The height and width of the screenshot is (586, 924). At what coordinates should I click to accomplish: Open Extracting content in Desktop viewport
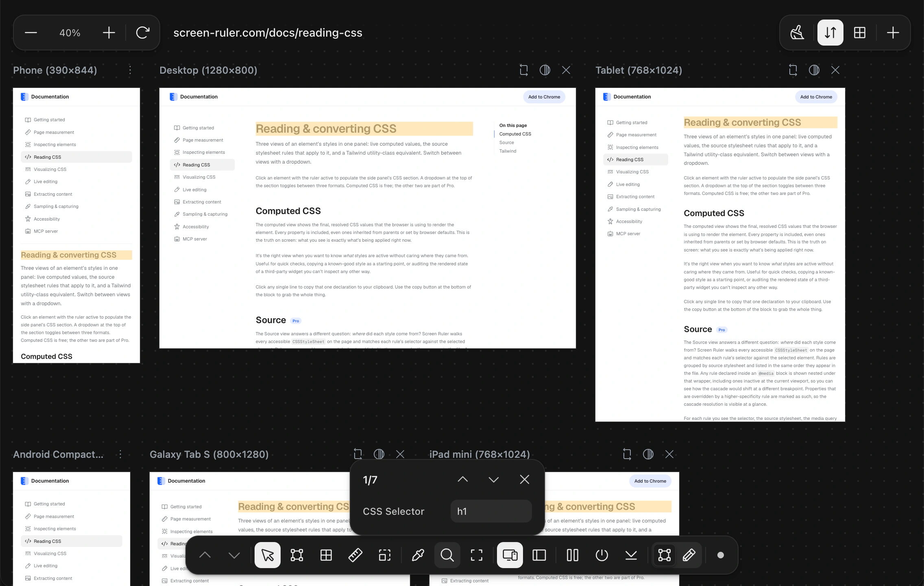pos(202,202)
